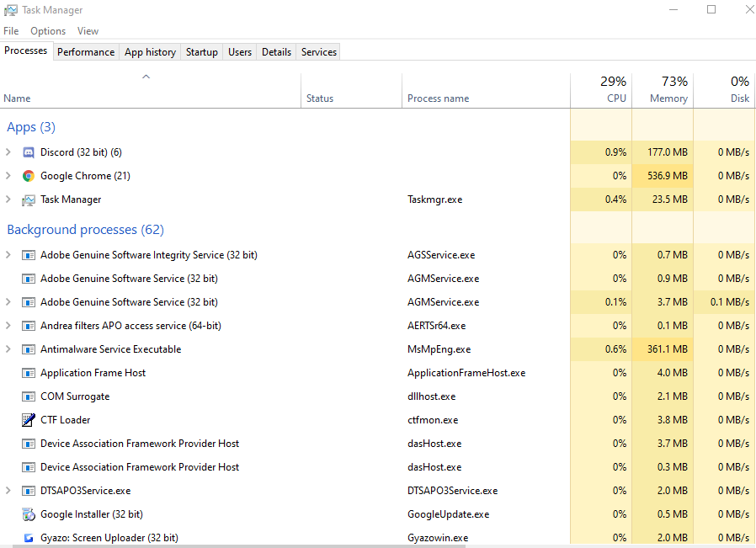Click the 0.1 MB/s disk value

[730, 302]
